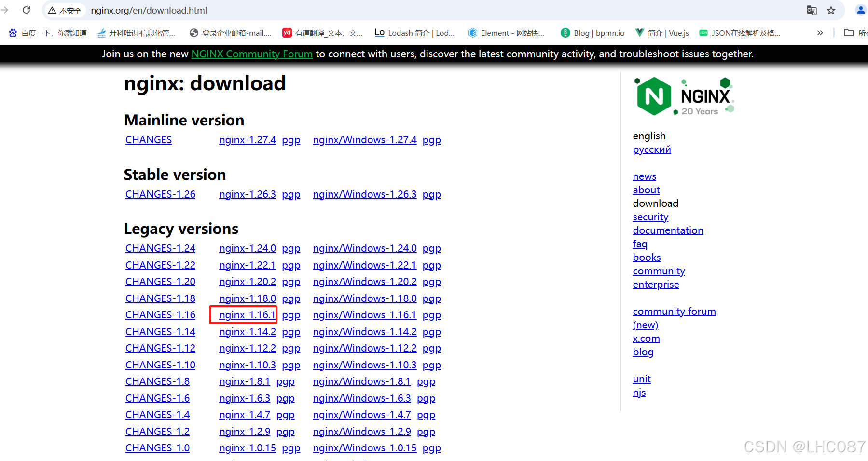Open the JSON online parser bookmark
Image resolution: width=868 pixels, height=461 pixels.
pos(740,33)
